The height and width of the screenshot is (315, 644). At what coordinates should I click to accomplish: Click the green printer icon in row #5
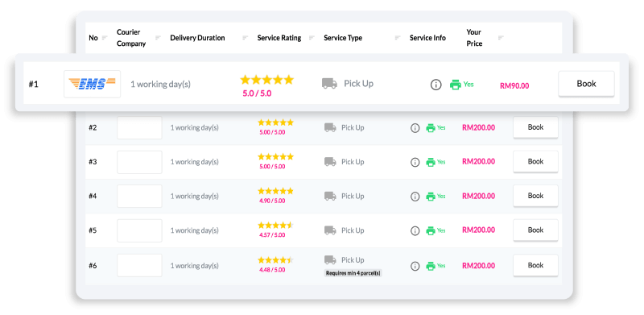[x=431, y=231]
